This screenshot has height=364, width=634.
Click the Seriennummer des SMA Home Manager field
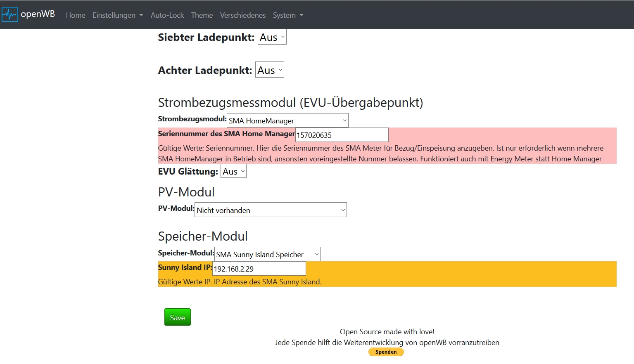click(342, 135)
